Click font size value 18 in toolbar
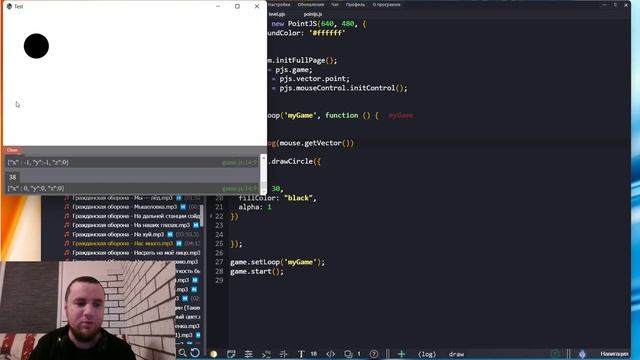 point(313,354)
